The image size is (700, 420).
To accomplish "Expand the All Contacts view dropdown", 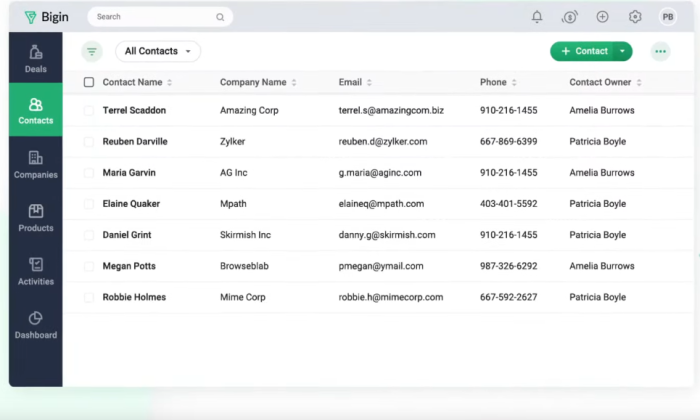I will (158, 51).
